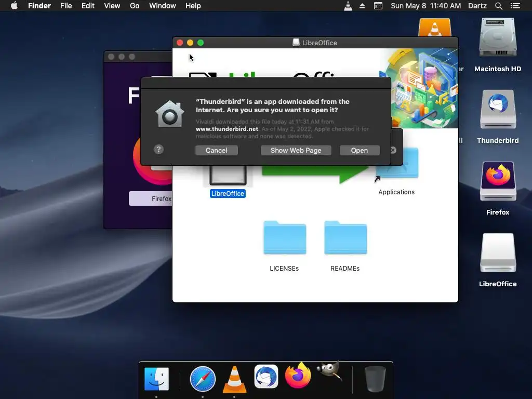Click the Gatekeeper house security icon
The height and width of the screenshot is (399, 532).
tap(170, 114)
